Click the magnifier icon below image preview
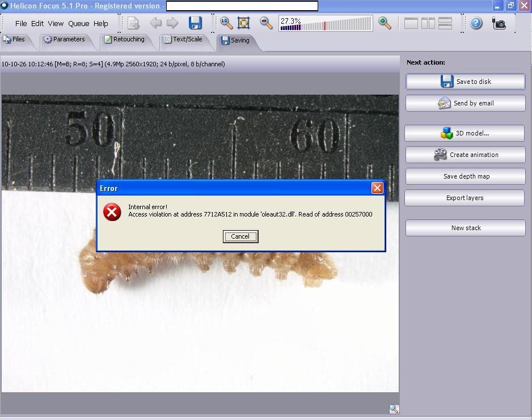Viewport: 532px width, 420px height. coord(394,409)
